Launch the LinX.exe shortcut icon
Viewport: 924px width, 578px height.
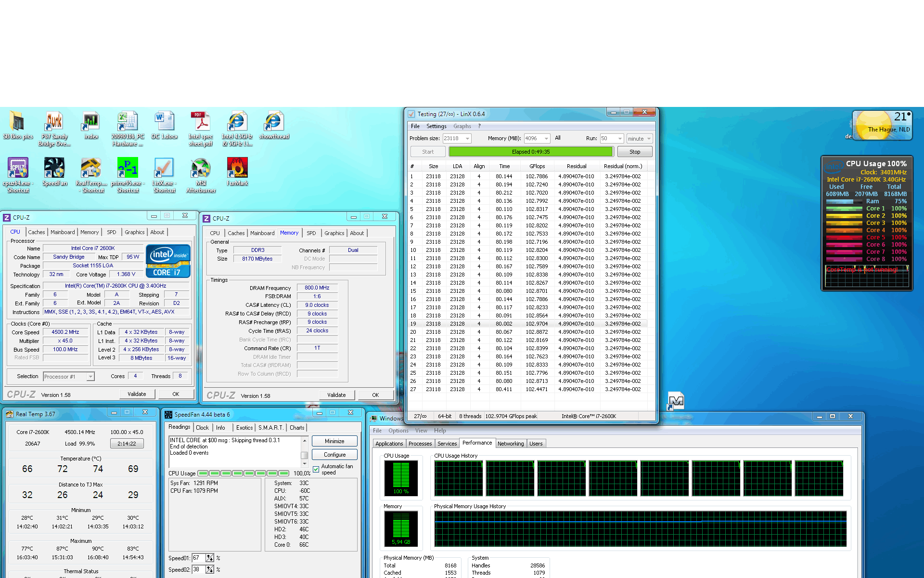click(x=164, y=168)
